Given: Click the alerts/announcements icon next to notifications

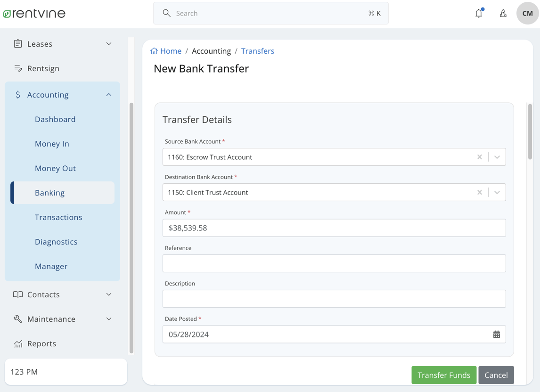Looking at the screenshot, I should 503,13.
